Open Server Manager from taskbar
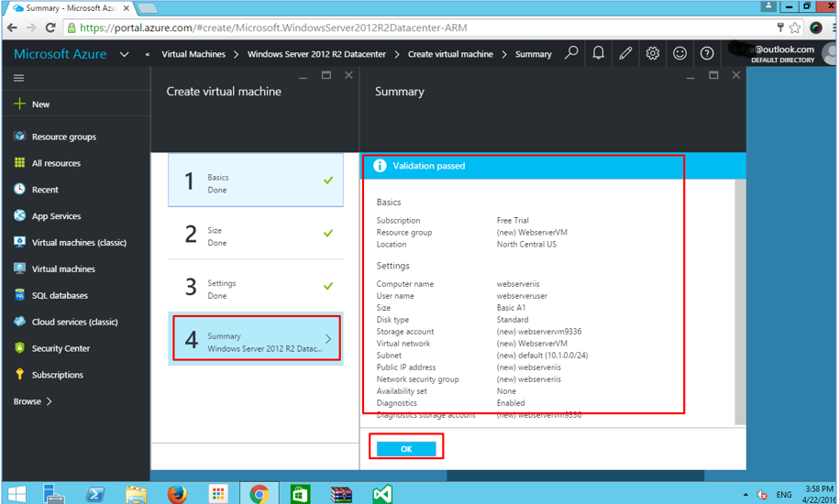The image size is (839, 504). pos(53,494)
